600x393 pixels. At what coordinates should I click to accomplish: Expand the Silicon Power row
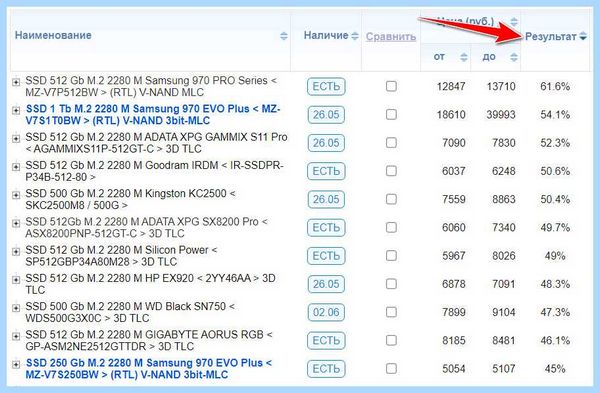[x=16, y=251]
